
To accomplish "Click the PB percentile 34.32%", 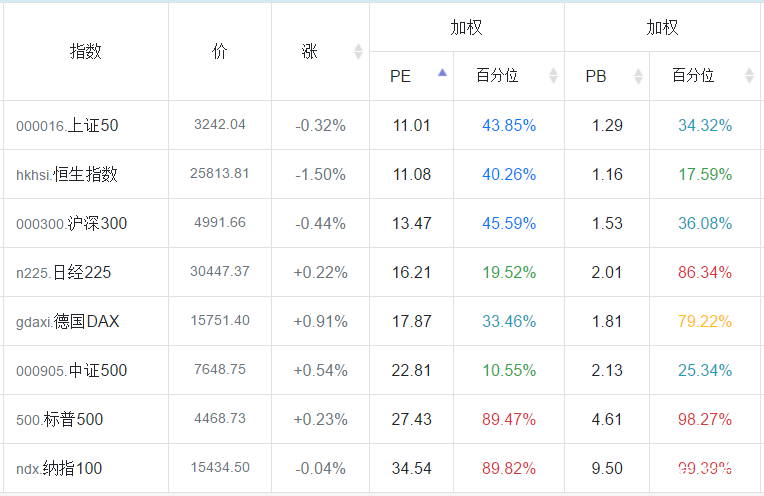I will pos(705,126).
